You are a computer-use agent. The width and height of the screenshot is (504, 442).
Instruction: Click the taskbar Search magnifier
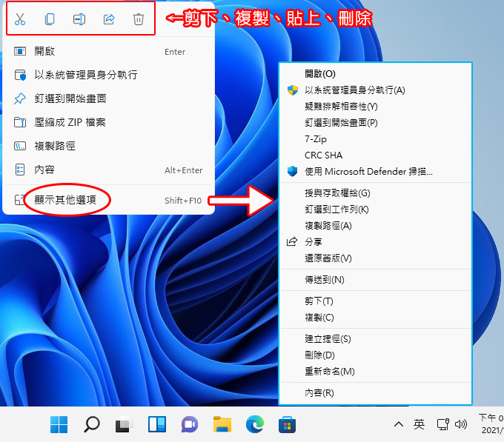click(x=92, y=425)
